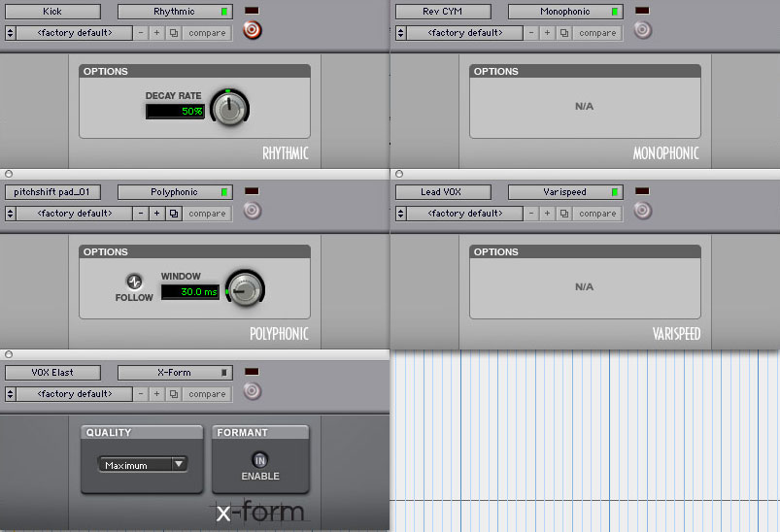Enable Formant with the IN button
The image size is (780, 532).
(x=260, y=460)
